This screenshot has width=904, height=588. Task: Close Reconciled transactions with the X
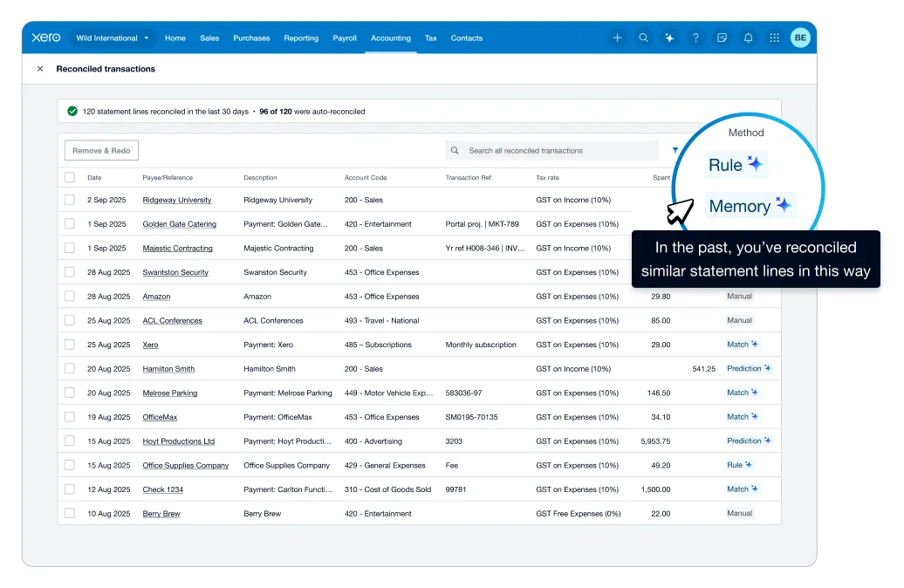40,69
